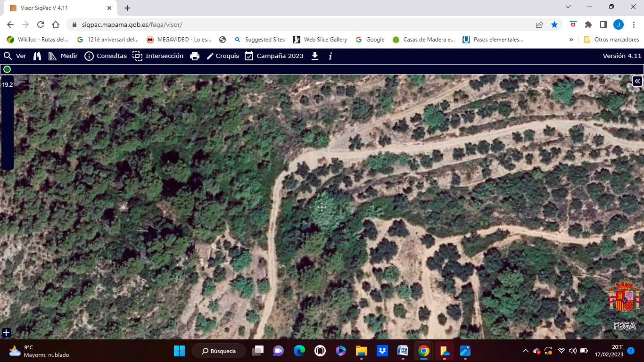Image resolution: width=644 pixels, height=362 pixels.
Task: Click the download arrow icon
Action: [315, 56]
